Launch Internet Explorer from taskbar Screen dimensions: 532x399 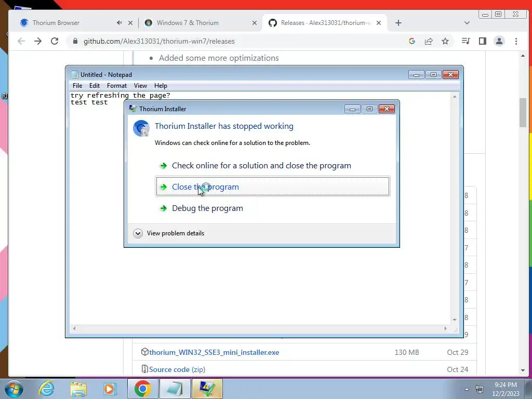coord(46,389)
